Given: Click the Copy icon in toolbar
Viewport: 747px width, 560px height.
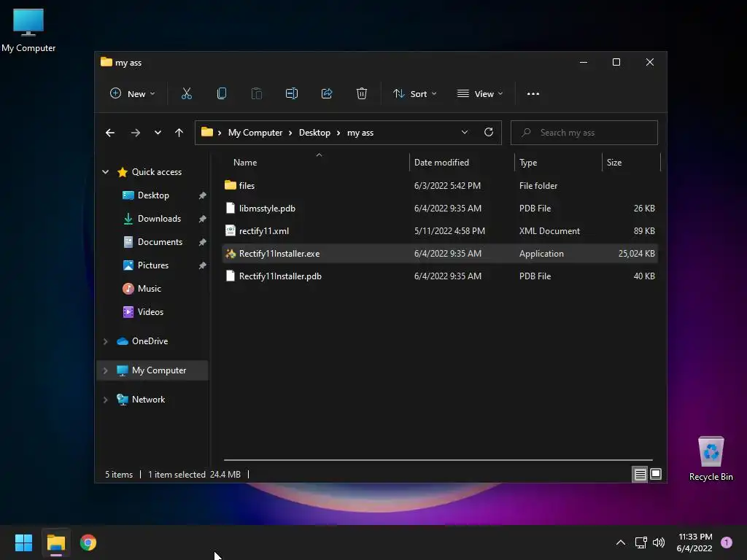Looking at the screenshot, I should [x=222, y=93].
